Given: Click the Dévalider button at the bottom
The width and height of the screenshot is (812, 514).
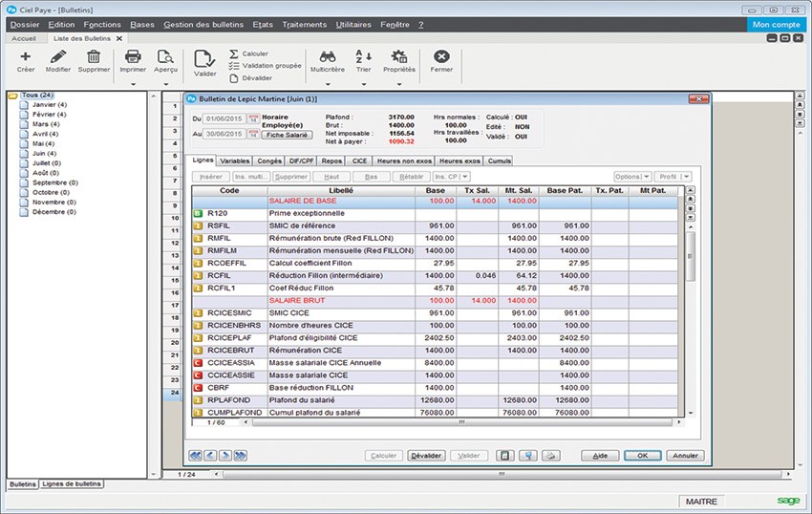Looking at the screenshot, I should click(426, 456).
